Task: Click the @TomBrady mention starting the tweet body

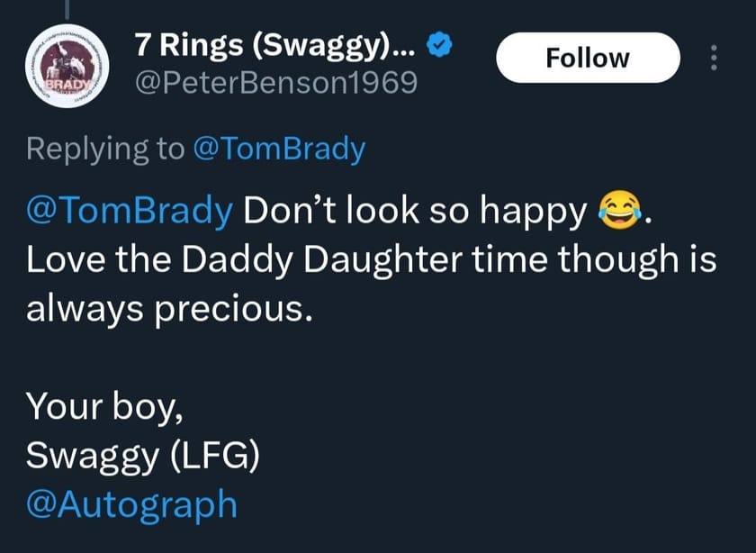Action: click(x=130, y=213)
